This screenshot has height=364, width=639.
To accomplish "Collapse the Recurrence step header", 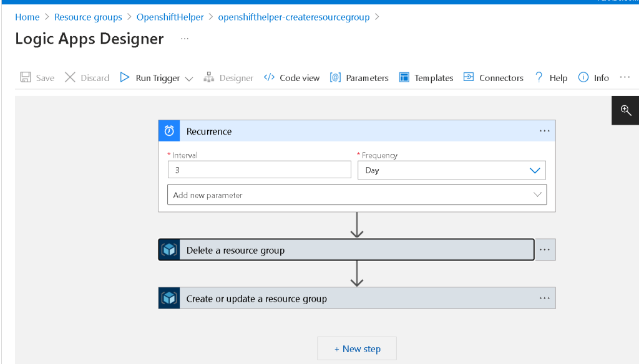I will pos(357,131).
